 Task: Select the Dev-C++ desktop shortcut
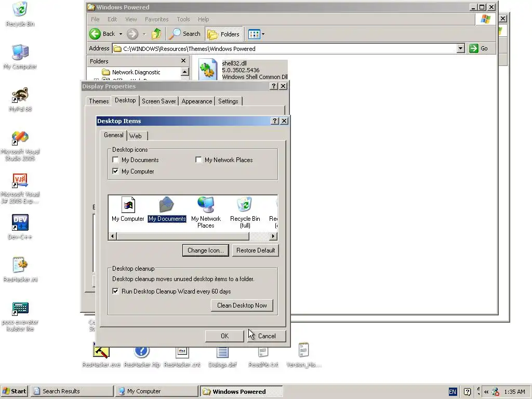click(20, 223)
